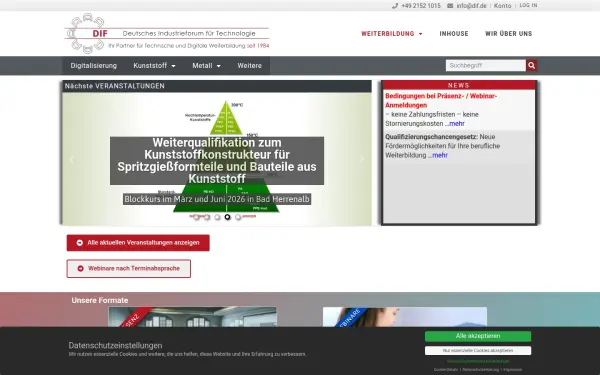Open the Präsenz format thumbnail
The height and width of the screenshot is (375, 600).
point(192,317)
